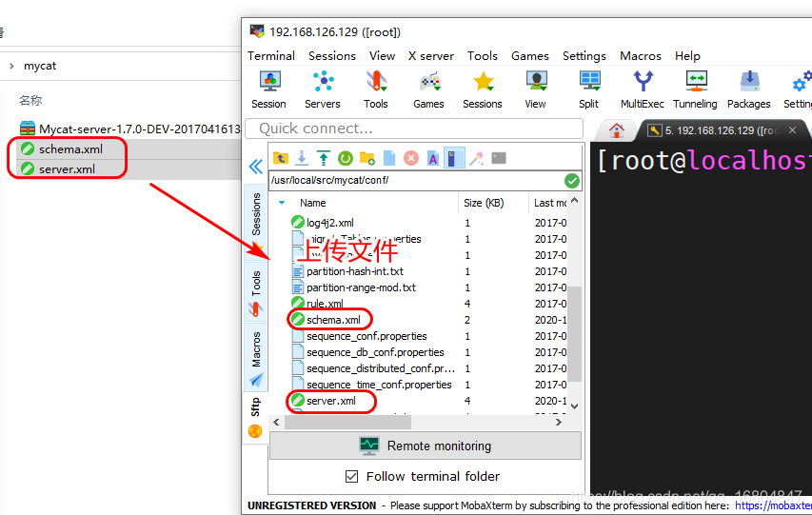Open the Sessions menu
812x515 pixels.
tap(332, 55)
